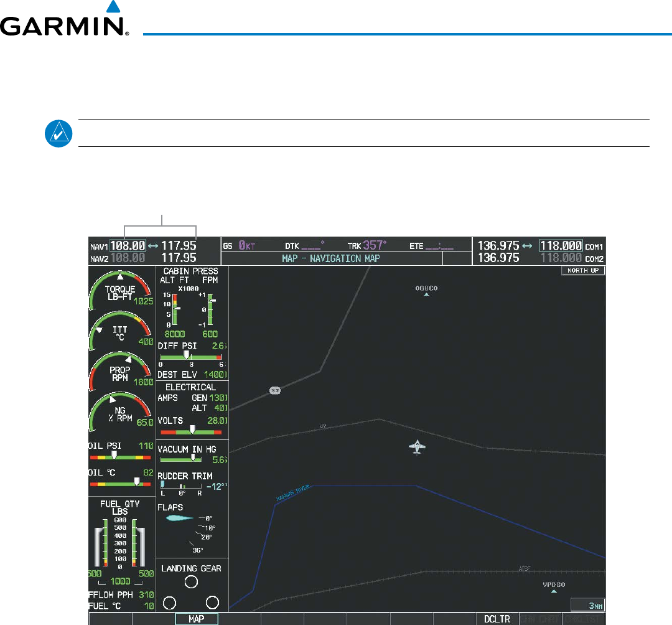Click the torque 1025 digital readout
Viewport: 672px width, 625px height.
[144, 301]
